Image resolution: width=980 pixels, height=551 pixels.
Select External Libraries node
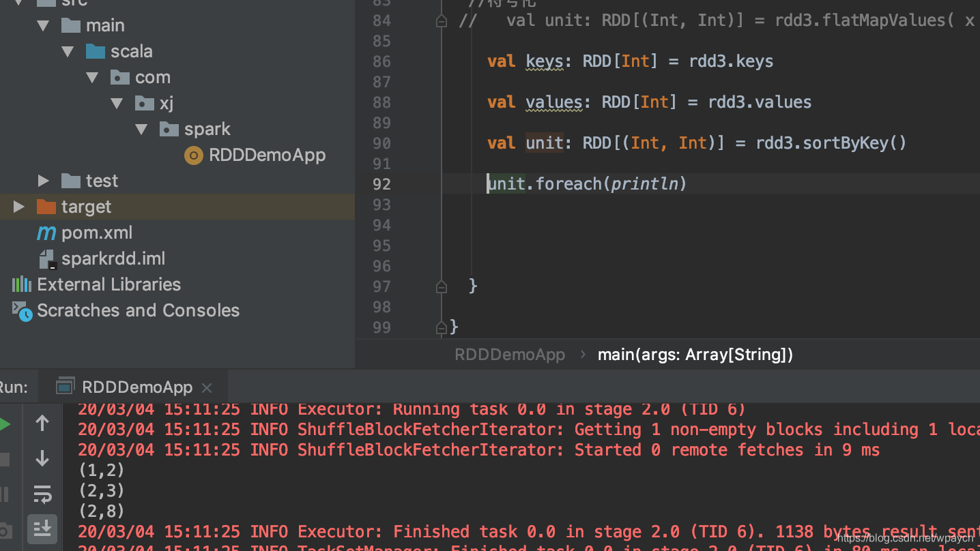(109, 284)
